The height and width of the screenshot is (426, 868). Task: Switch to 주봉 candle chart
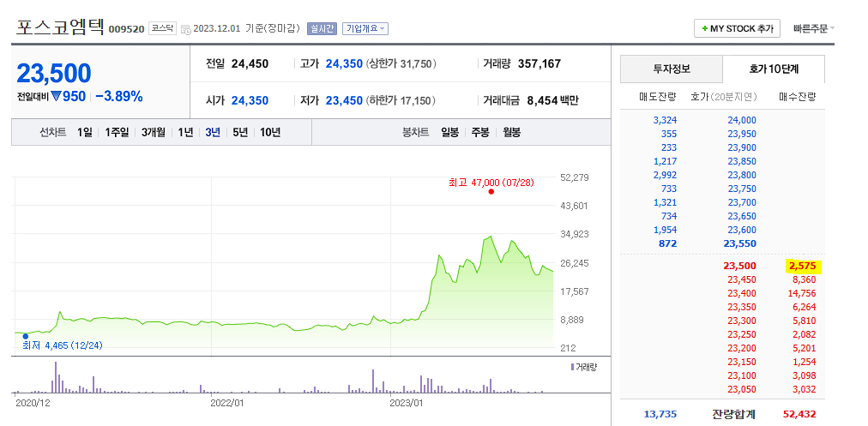click(x=480, y=132)
